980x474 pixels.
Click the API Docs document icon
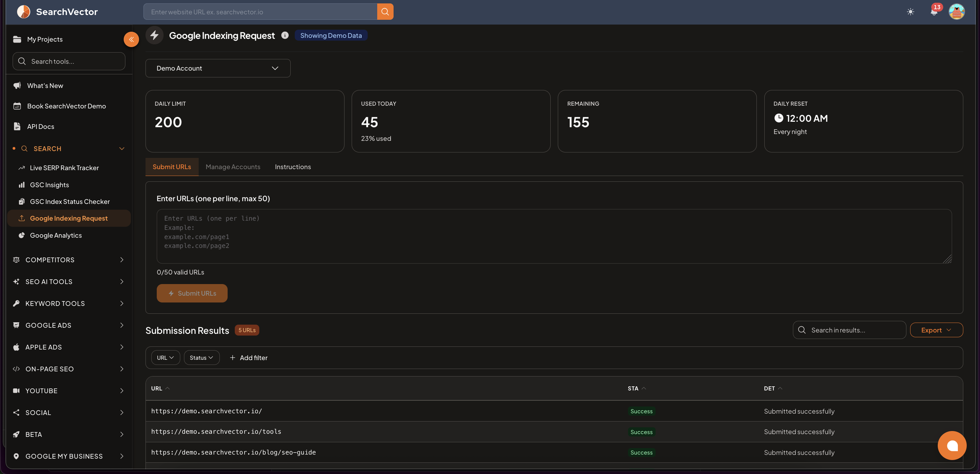pos(17,127)
